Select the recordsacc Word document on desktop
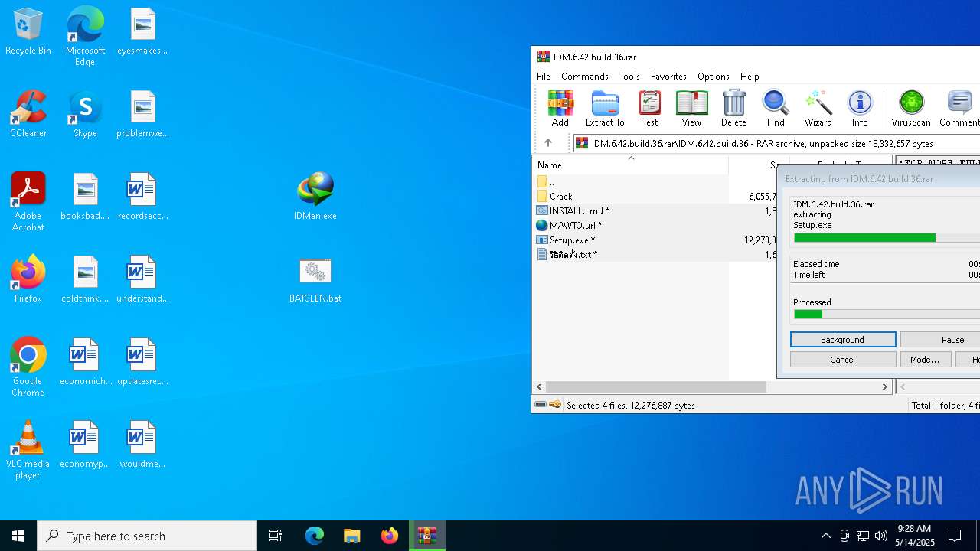Screen dimensions: 980x551 (142, 197)
